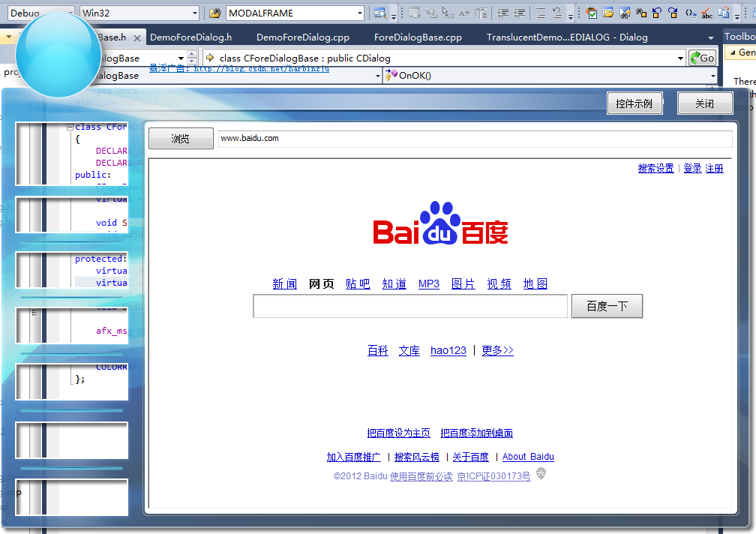This screenshot has width=756, height=534.
Task: Select the thumbnail showing 'class CFor'
Action: [x=72, y=154]
